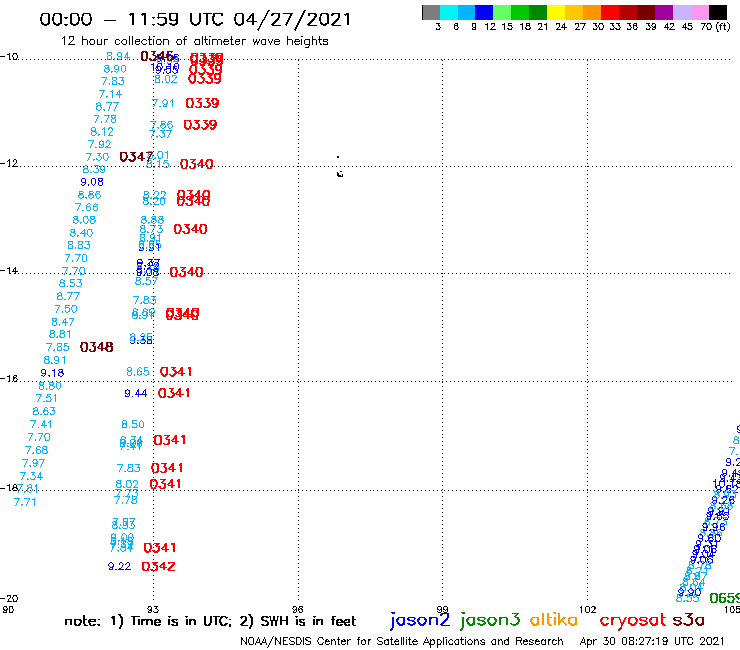The width and height of the screenshot is (740, 650).
Task: Click the red time label 0342
Action: pyautogui.click(x=159, y=566)
